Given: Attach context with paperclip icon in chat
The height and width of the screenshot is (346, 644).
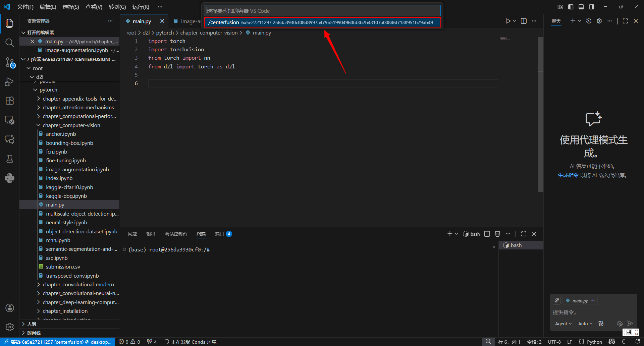Looking at the screenshot, I should coord(557,300).
